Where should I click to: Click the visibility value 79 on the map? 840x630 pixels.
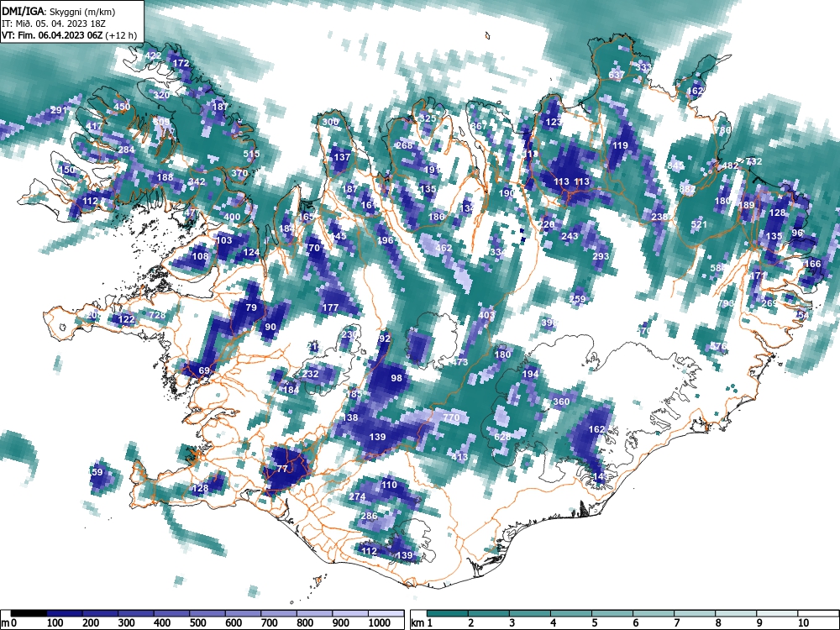[251, 307]
